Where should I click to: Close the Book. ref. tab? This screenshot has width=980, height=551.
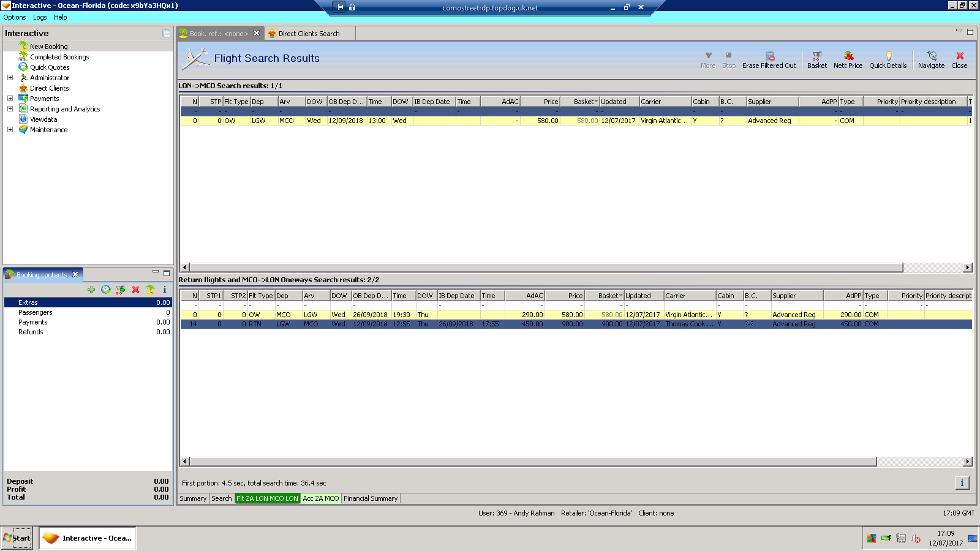click(x=257, y=34)
